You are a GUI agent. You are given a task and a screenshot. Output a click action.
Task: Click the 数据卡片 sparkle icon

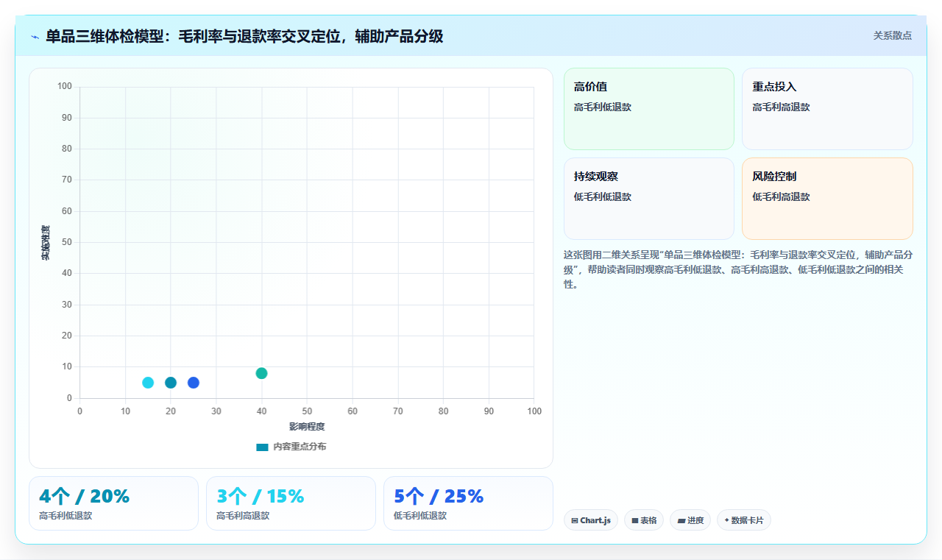click(x=726, y=520)
